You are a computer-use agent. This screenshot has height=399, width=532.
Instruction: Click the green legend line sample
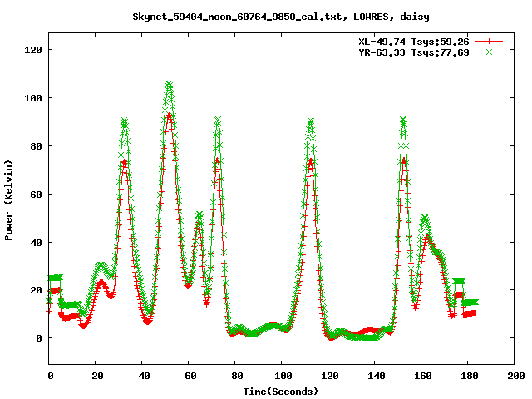pos(489,52)
